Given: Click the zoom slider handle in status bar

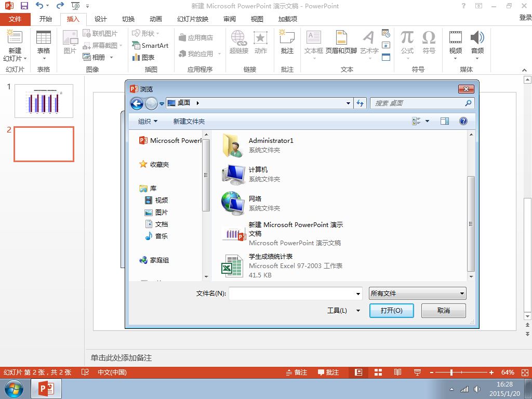Looking at the screenshot, I should click(451, 372).
